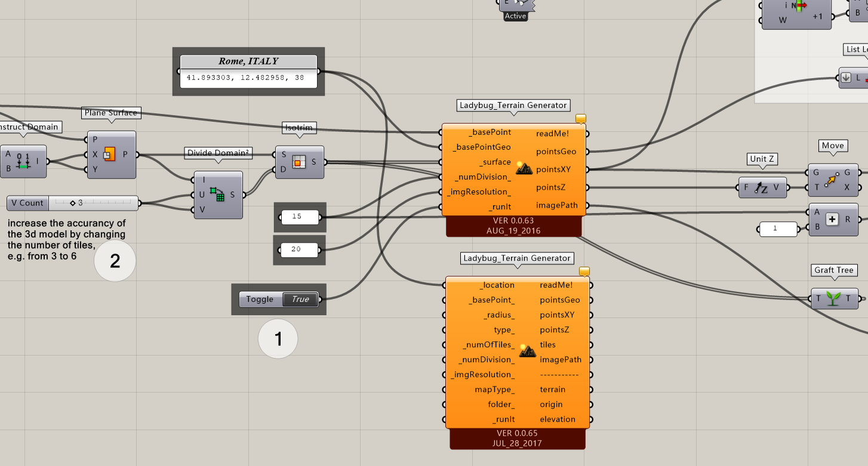Click _imgResolution_ on the VER 0.0.65 generator

(x=482, y=375)
